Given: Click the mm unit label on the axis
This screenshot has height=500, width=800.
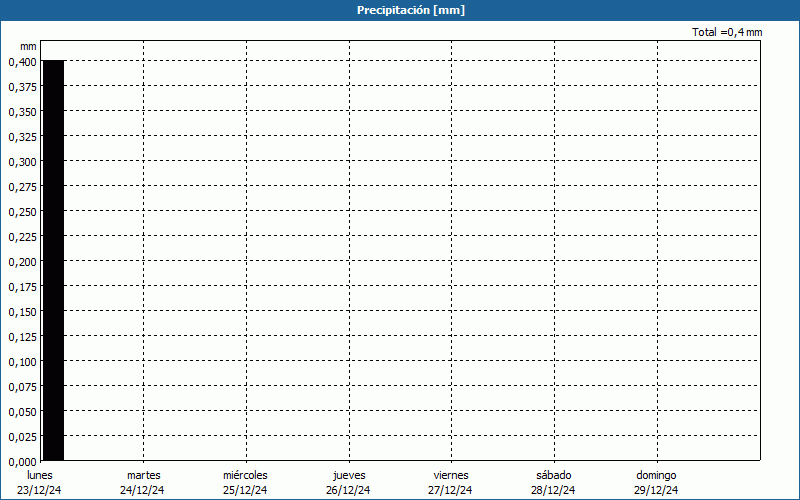Looking at the screenshot, I should click(x=28, y=46).
